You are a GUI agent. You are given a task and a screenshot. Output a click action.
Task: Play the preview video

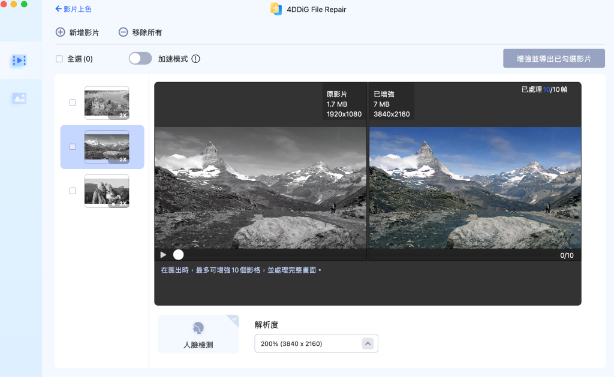coord(163,255)
